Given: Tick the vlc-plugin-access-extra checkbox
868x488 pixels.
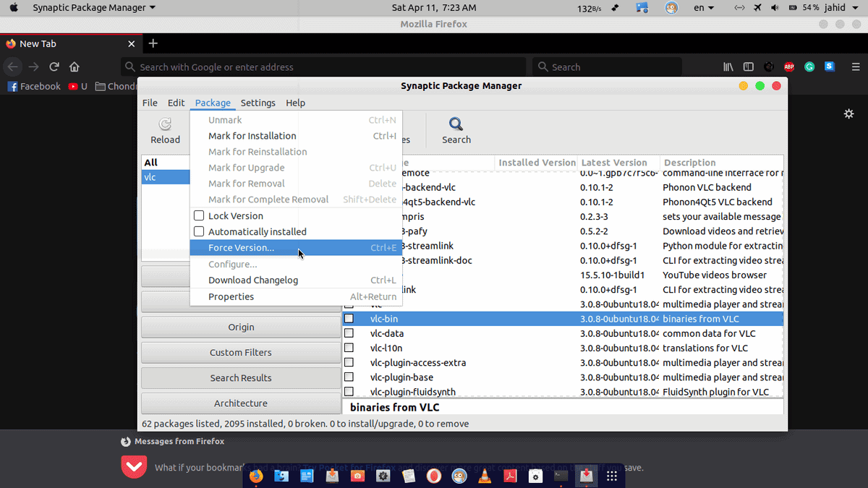Looking at the screenshot, I should 349,362.
